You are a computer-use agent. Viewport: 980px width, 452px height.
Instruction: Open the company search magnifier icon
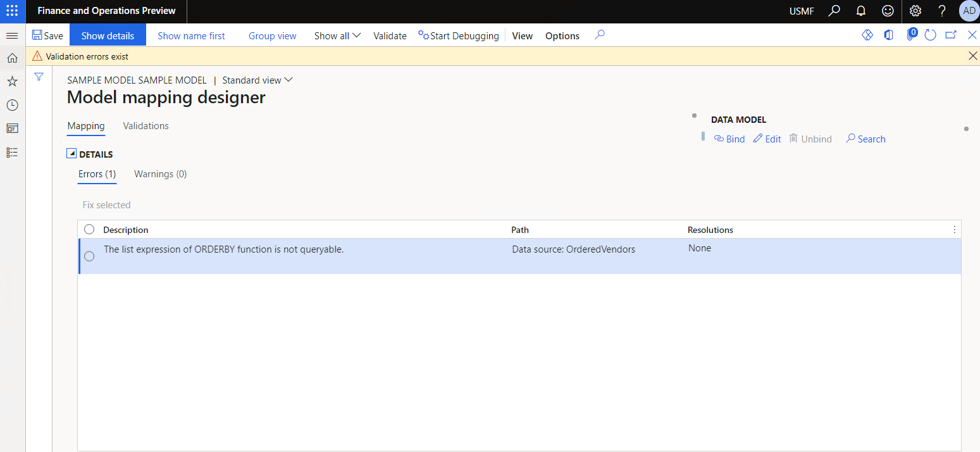834,11
